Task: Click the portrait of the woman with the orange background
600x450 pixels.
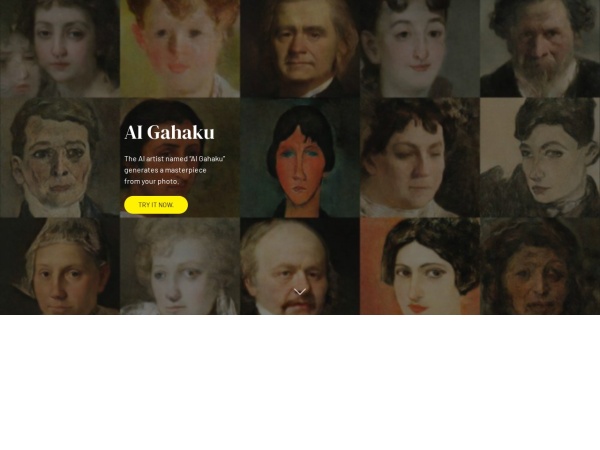Action: (420, 266)
